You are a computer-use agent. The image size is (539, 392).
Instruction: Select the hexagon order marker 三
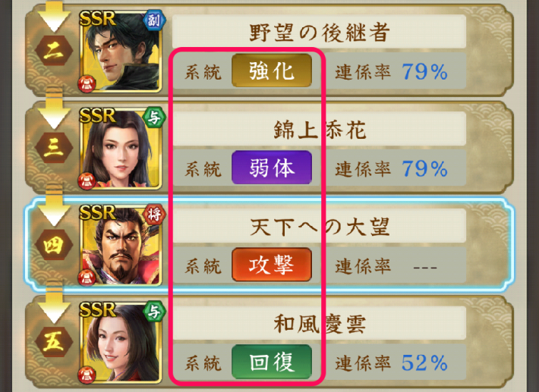54,148
